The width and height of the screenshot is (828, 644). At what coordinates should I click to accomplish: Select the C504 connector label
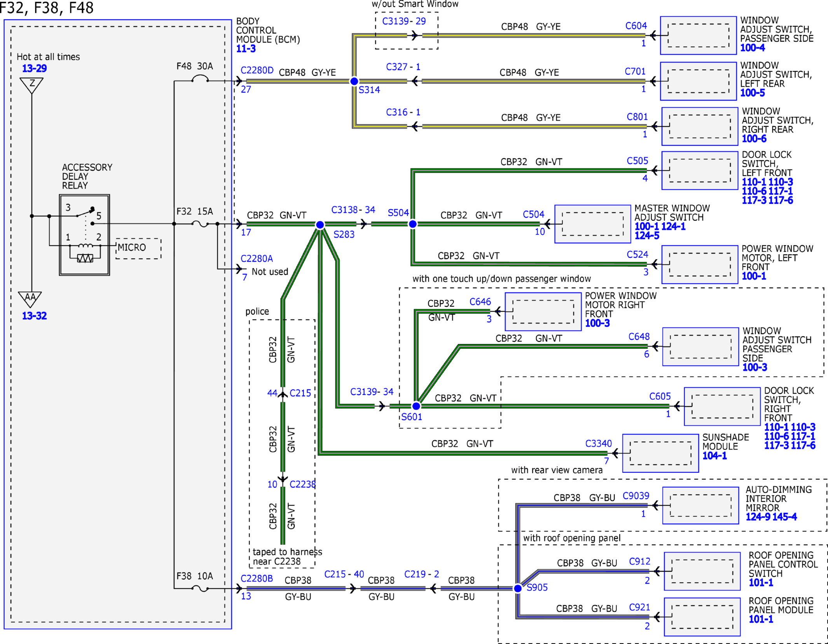point(534,214)
